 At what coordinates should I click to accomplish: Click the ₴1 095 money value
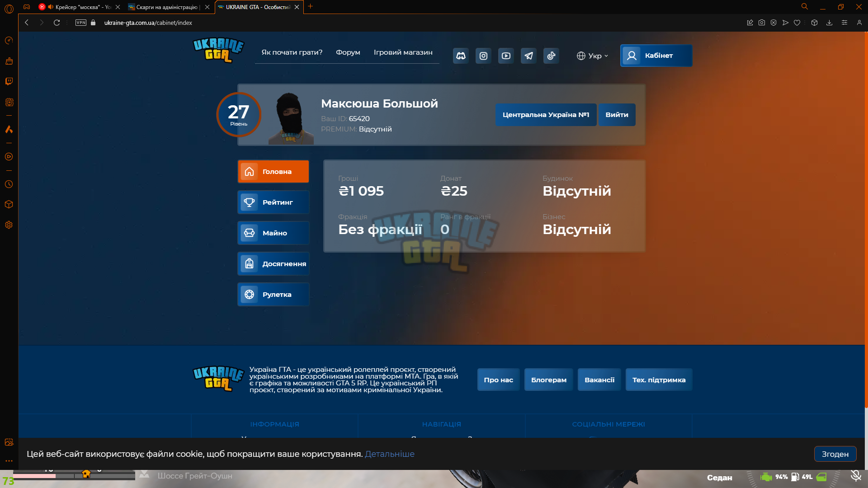pyautogui.click(x=361, y=191)
